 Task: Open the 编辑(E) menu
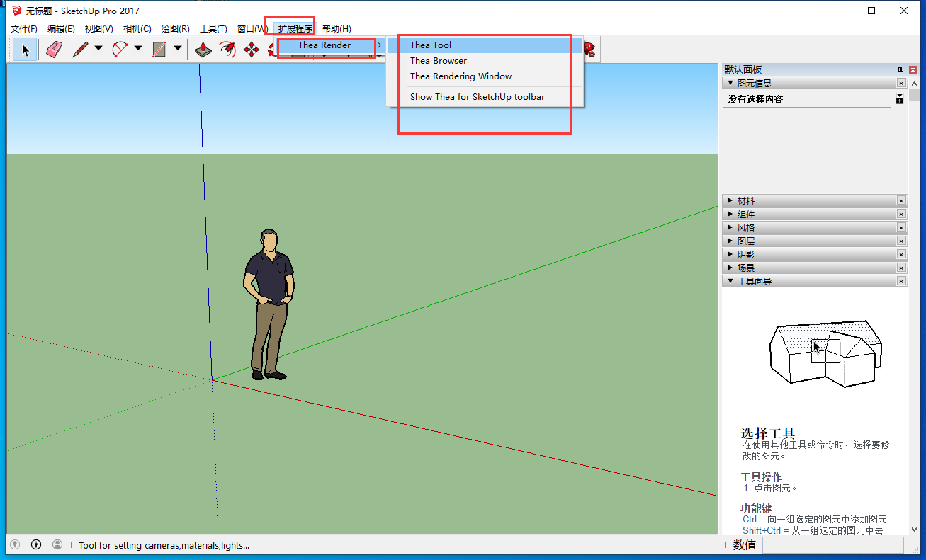61,29
